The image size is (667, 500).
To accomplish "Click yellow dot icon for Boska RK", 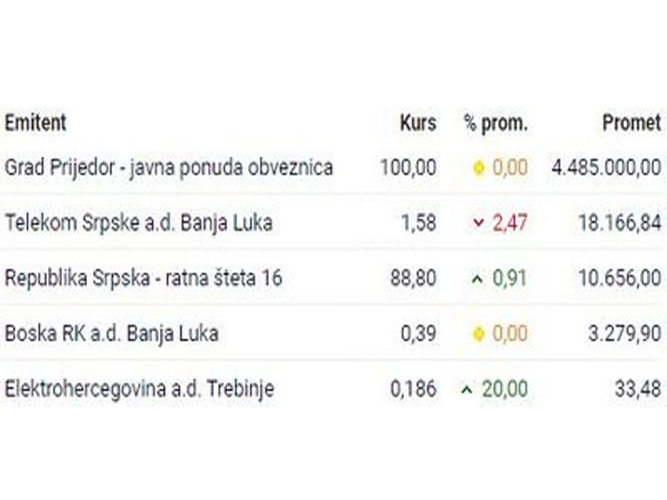I will (x=478, y=334).
